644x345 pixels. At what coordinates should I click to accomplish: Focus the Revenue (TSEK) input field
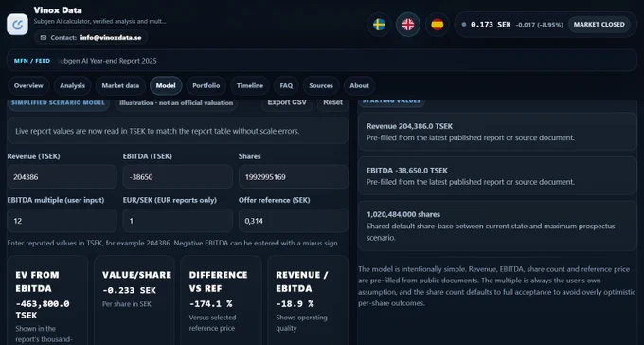click(62, 177)
